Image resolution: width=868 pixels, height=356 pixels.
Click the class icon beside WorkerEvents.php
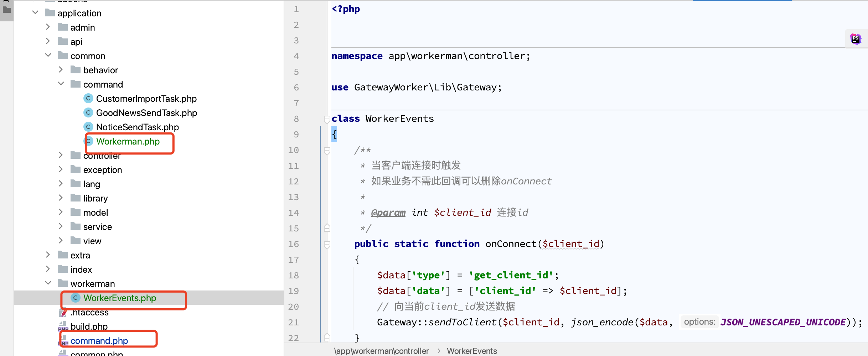click(x=75, y=298)
